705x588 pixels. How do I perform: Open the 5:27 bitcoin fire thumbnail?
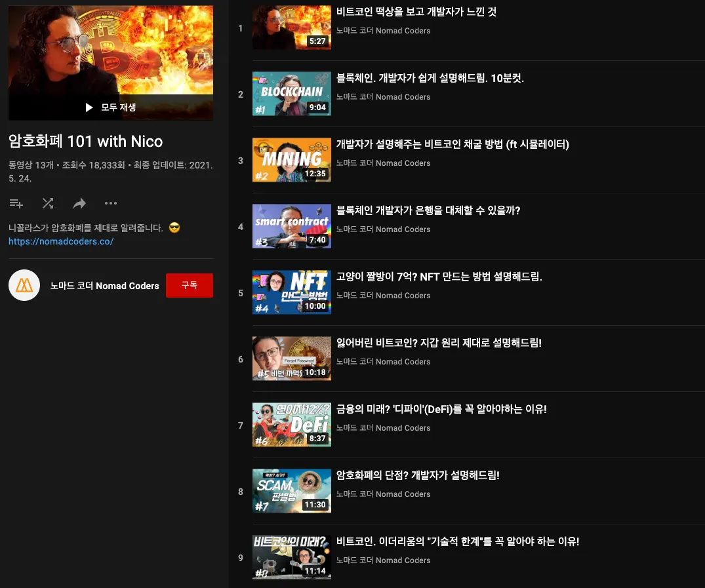(292, 28)
